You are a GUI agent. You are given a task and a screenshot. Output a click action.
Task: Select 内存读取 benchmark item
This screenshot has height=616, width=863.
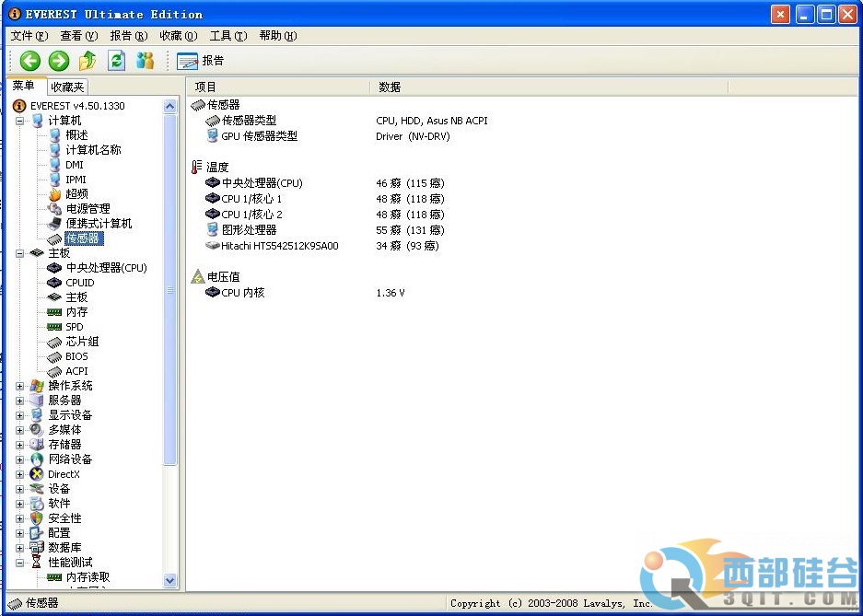pyautogui.click(x=87, y=577)
